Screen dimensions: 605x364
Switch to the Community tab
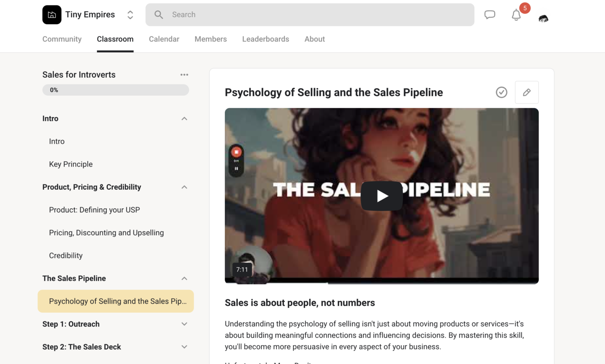click(62, 39)
